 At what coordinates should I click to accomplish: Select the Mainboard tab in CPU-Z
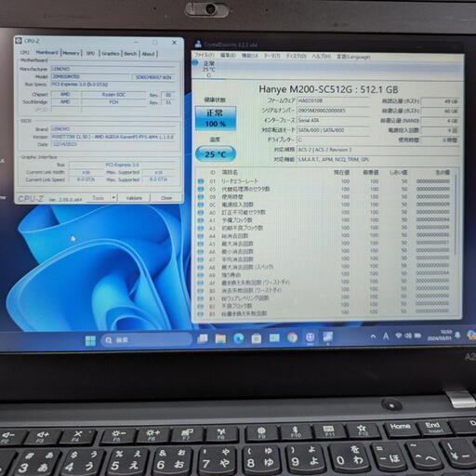46,52
